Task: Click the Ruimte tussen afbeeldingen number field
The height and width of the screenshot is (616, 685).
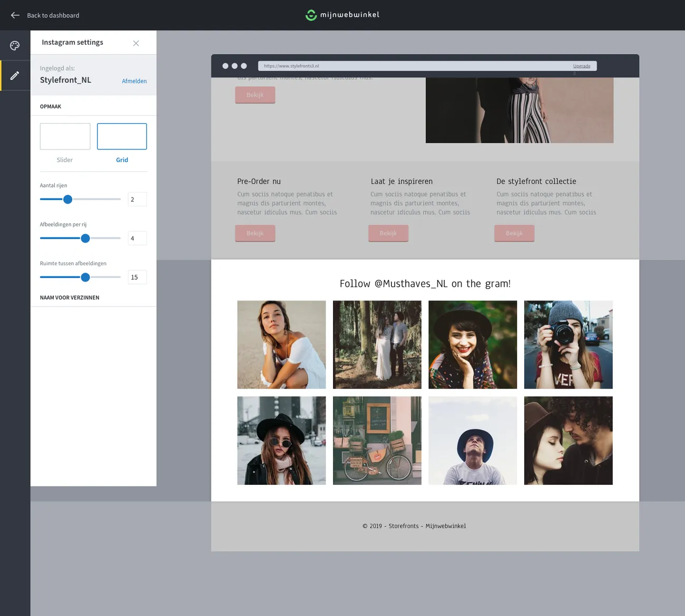Action: tap(138, 277)
